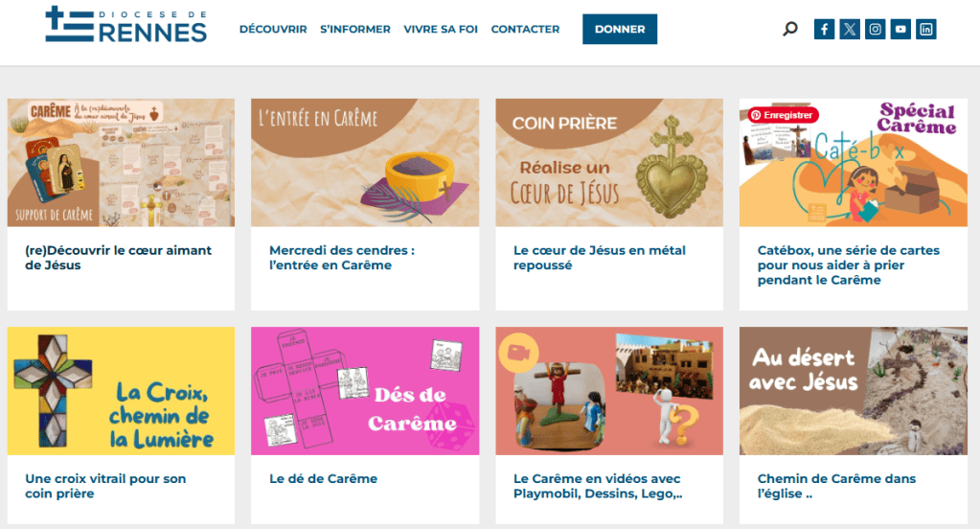This screenshot has height=529, width=980.
Task: Open Le cœur de Jésus en métal repoussé
Action: click(x=600, y=258)
